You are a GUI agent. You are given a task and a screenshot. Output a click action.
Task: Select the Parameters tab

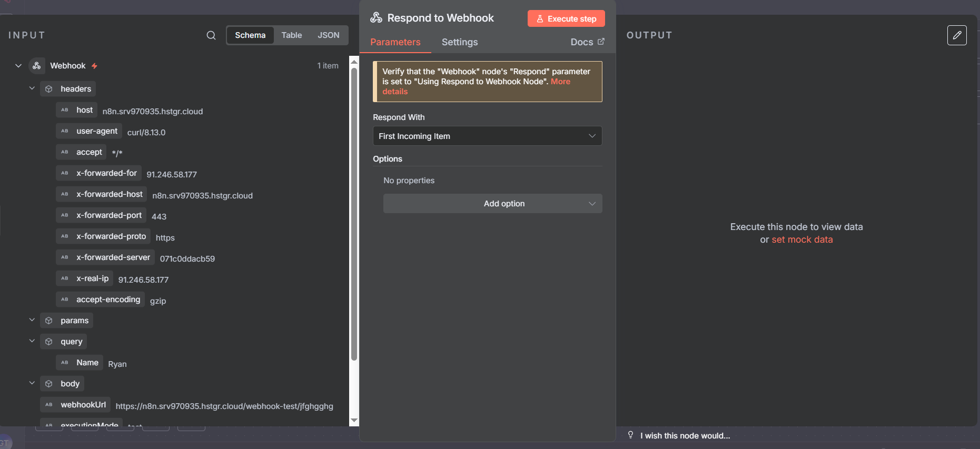click(x=395, y=42)
